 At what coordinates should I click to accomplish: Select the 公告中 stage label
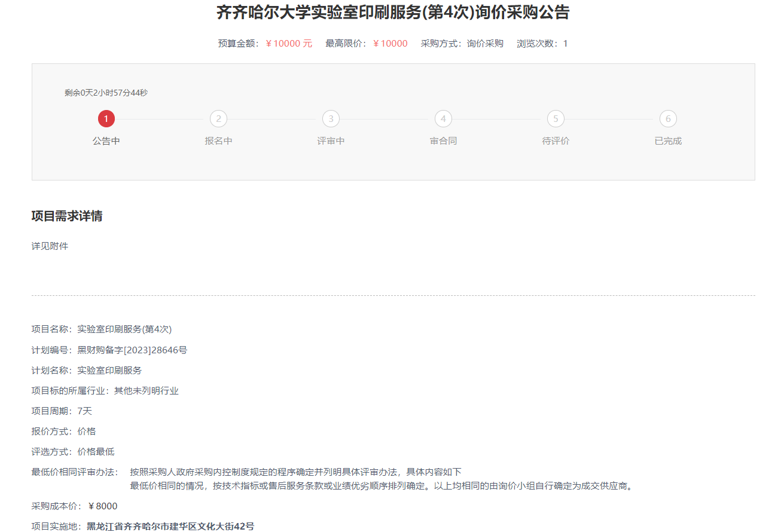(x=106, y=141)
